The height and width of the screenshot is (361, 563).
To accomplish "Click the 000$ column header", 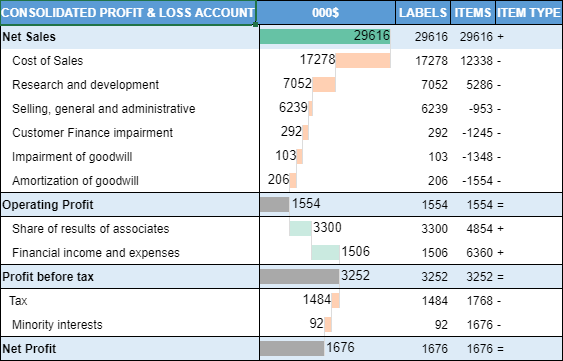I will pyautogui.click(x=326, y=13).
